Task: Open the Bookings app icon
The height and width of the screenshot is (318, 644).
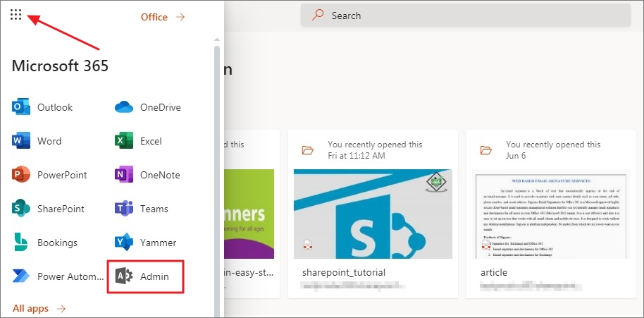Action: 20,242
